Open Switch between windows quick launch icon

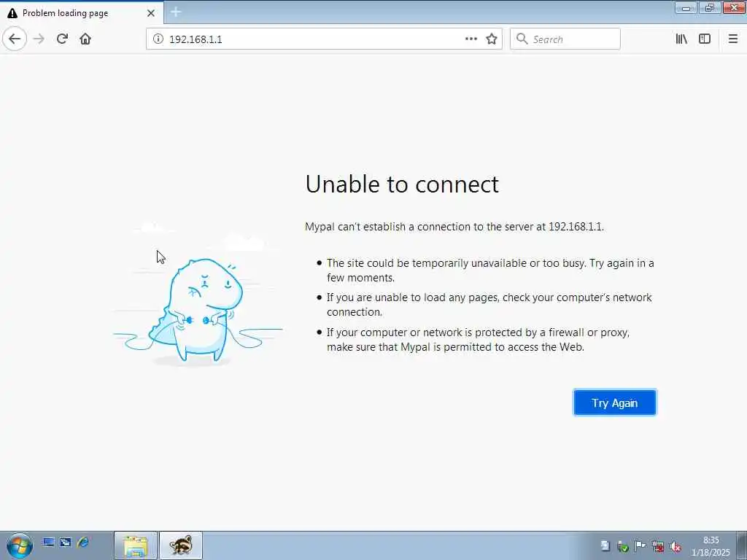(x=65, y=542)
